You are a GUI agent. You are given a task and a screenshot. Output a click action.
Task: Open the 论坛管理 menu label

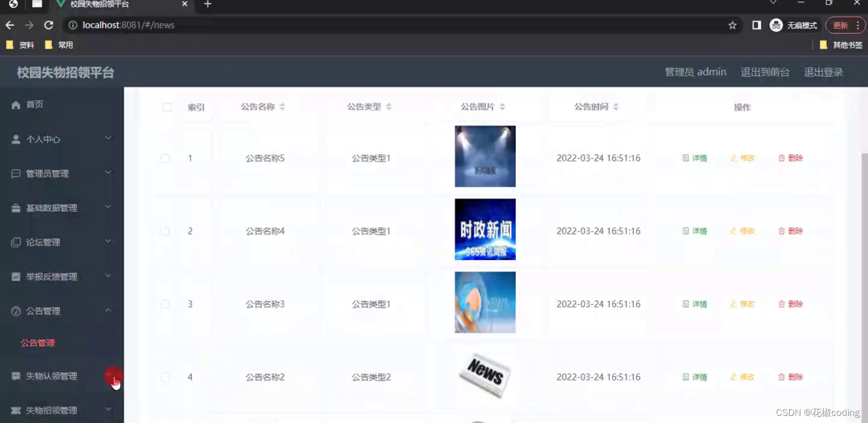pyautogui.click(x=43, y=242)
